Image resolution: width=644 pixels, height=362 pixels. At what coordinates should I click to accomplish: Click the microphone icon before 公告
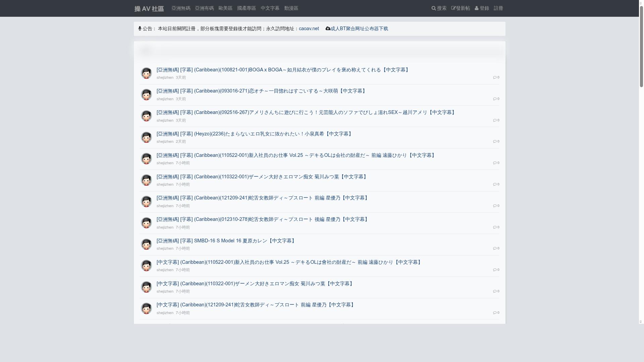140,28
